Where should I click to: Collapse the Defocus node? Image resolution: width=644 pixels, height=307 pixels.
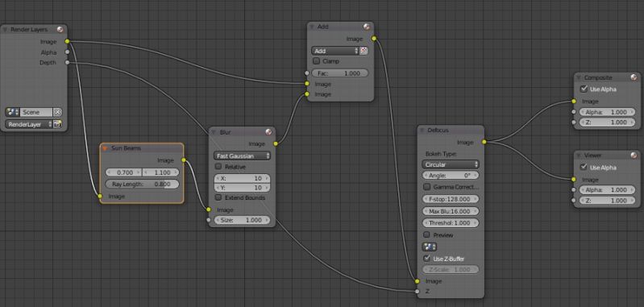tap(422, 130)
